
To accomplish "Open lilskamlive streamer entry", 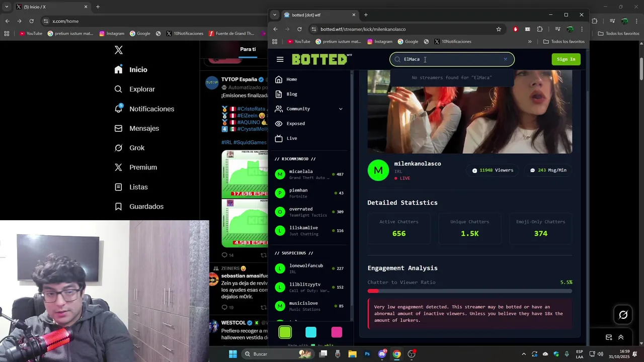I will [309, 231].
